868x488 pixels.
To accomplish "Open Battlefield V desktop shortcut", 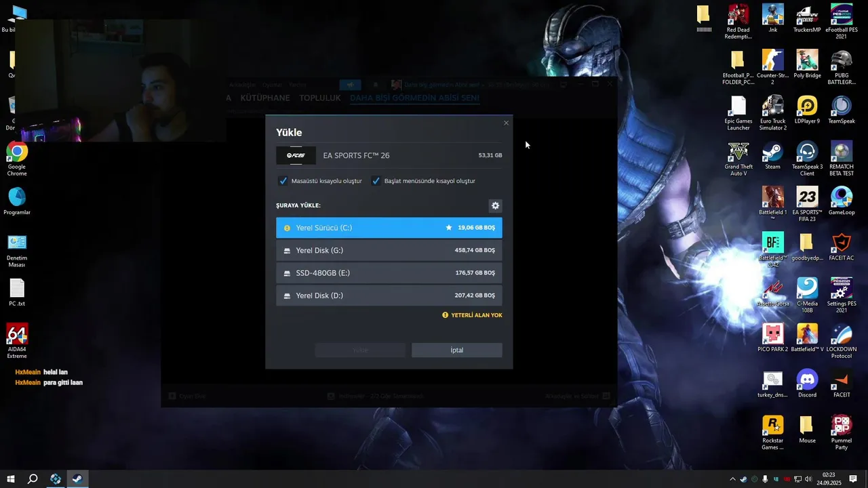I will coord(807,338).
